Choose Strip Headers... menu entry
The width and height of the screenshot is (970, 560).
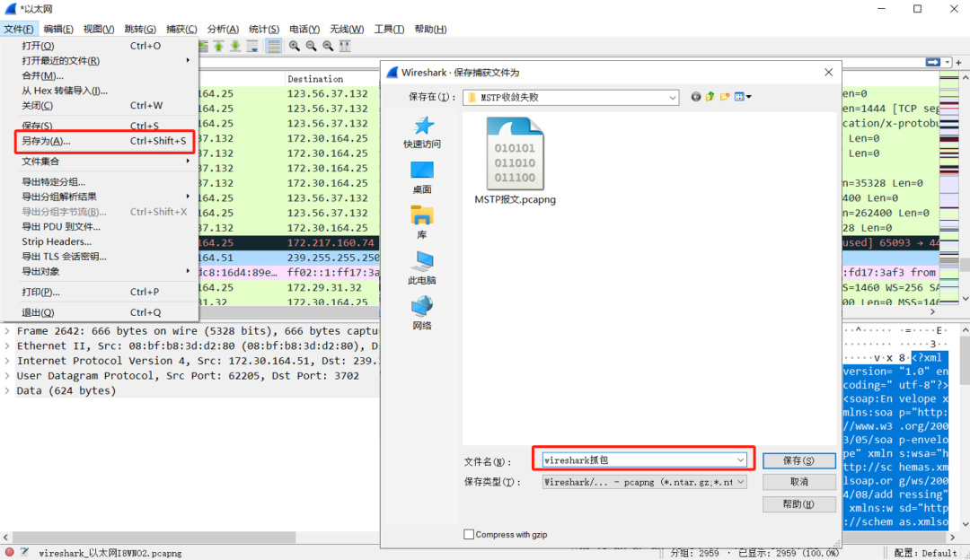tap(99, 241)
